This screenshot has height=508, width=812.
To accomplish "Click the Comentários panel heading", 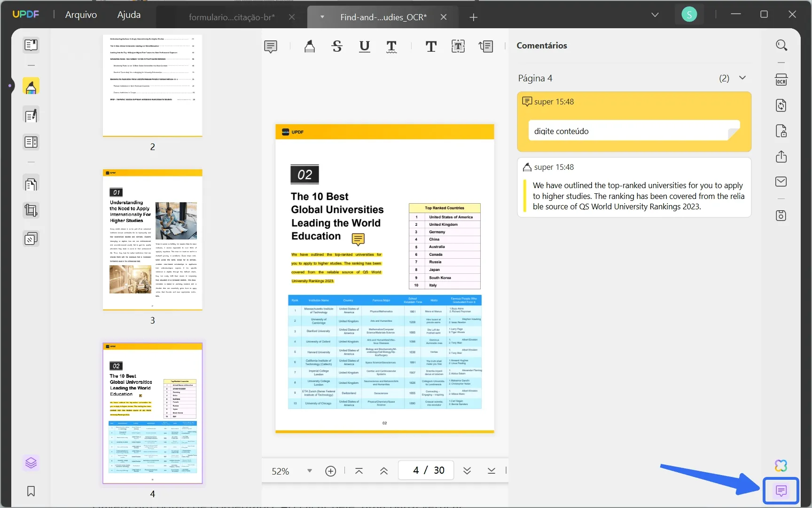I will click(x=542, y=46).
